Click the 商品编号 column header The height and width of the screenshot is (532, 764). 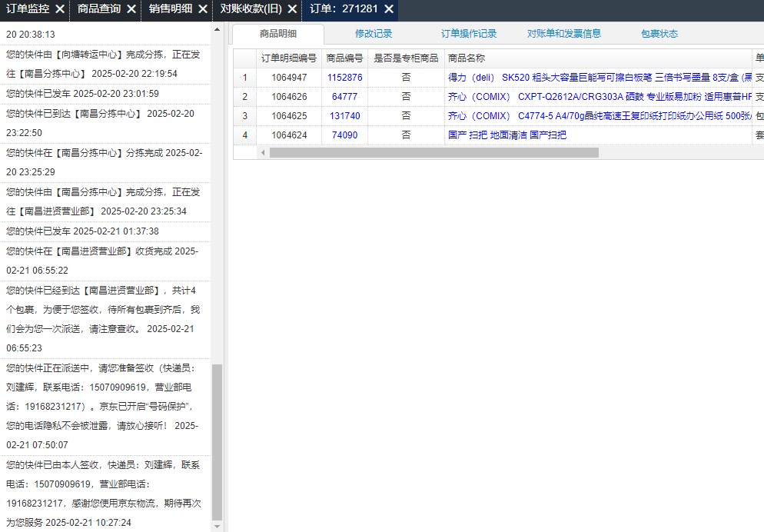(x=344, y=58)
